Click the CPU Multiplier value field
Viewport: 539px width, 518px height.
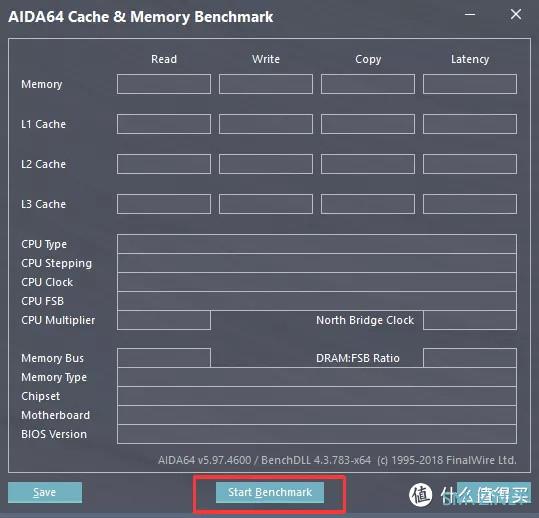pyautogui.click(x=164, y=320)
